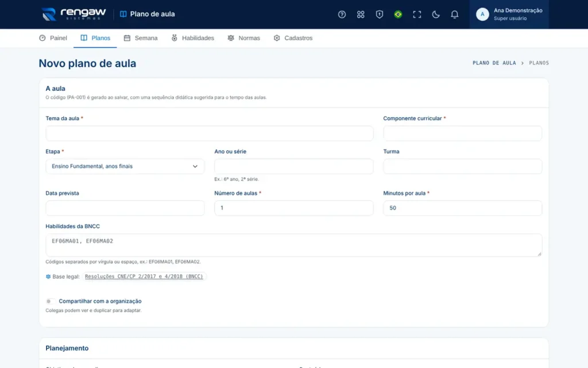Select the Planos tab
This screenshot has height=368, width=588.
95,38
